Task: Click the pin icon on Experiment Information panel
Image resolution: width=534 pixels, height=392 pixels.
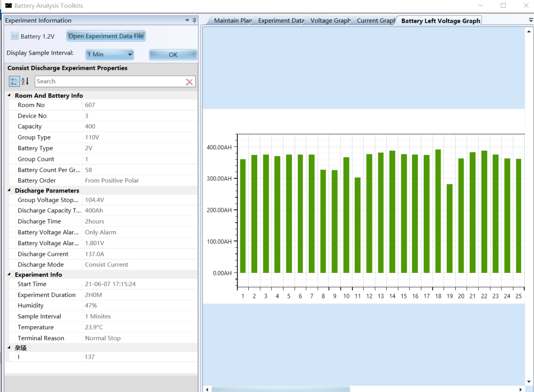Action: click(x=194, y=20)
